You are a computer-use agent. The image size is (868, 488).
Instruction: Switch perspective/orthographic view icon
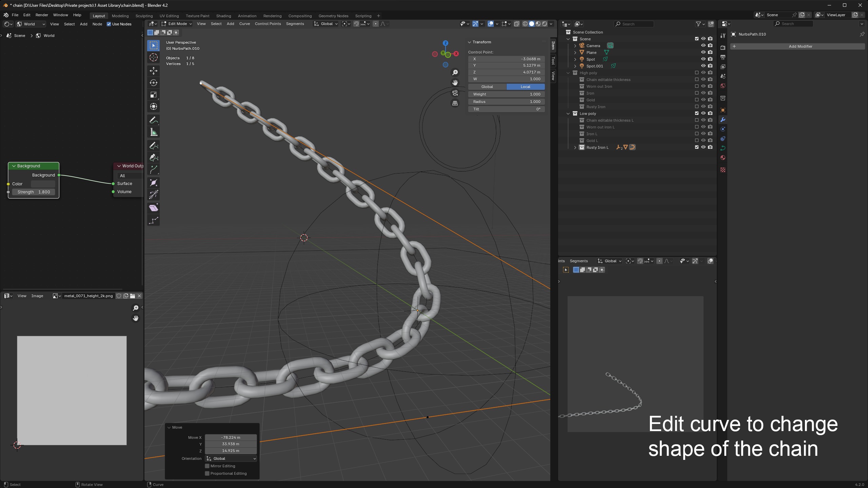tap(455, 103)
